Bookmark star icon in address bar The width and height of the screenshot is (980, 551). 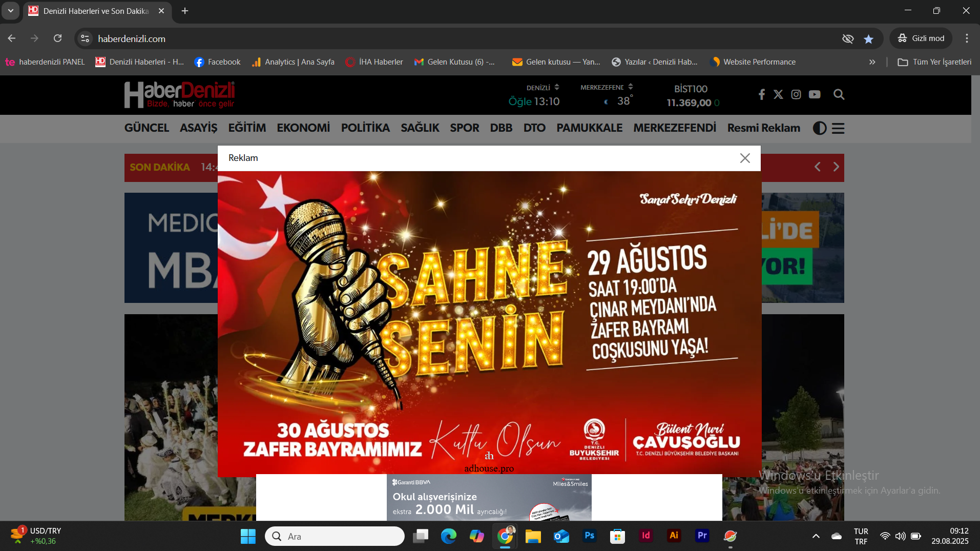868,39
